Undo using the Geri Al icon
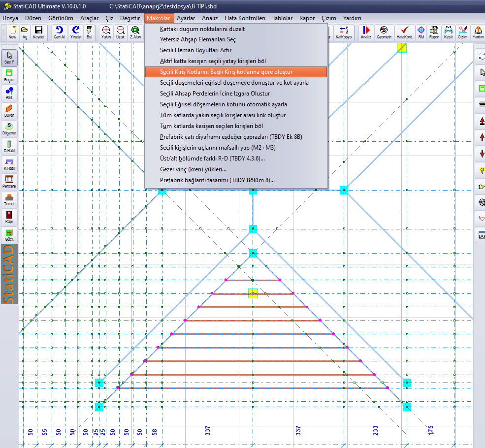This screenshot has height=448, width=485. click(59, 32)
